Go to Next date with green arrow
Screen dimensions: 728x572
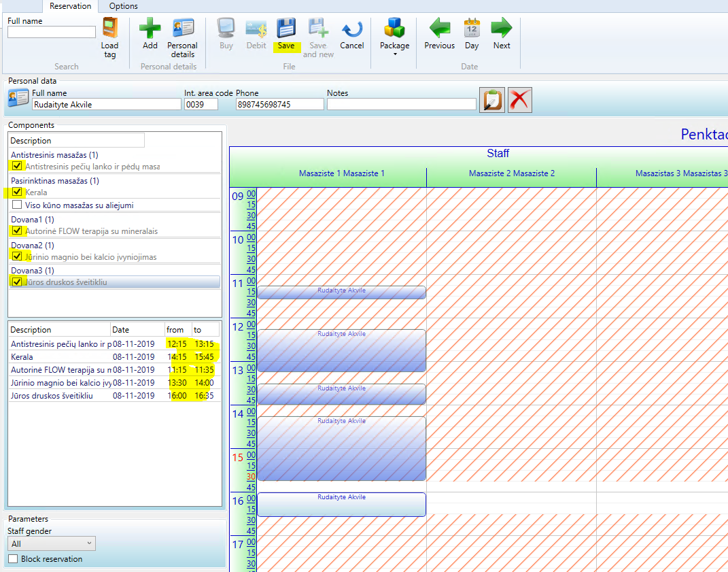502,29
